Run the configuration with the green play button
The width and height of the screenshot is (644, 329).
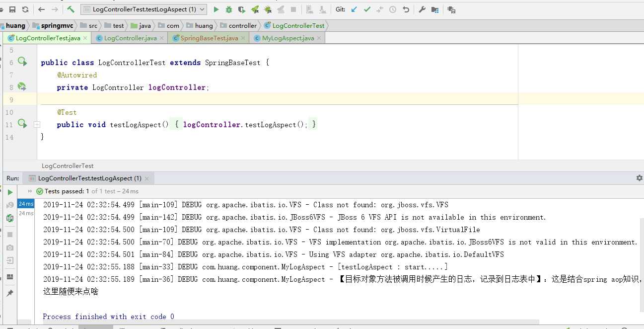coord(216,9)
